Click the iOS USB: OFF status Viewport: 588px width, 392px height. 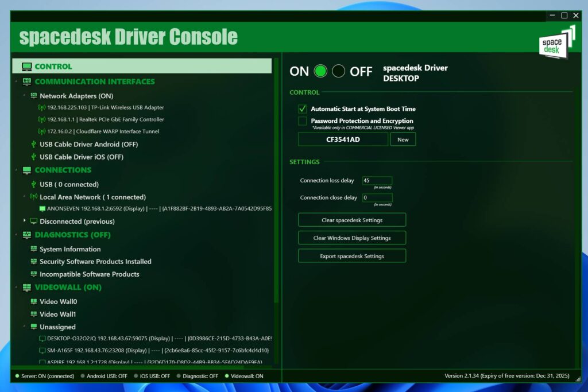point(152,377)
